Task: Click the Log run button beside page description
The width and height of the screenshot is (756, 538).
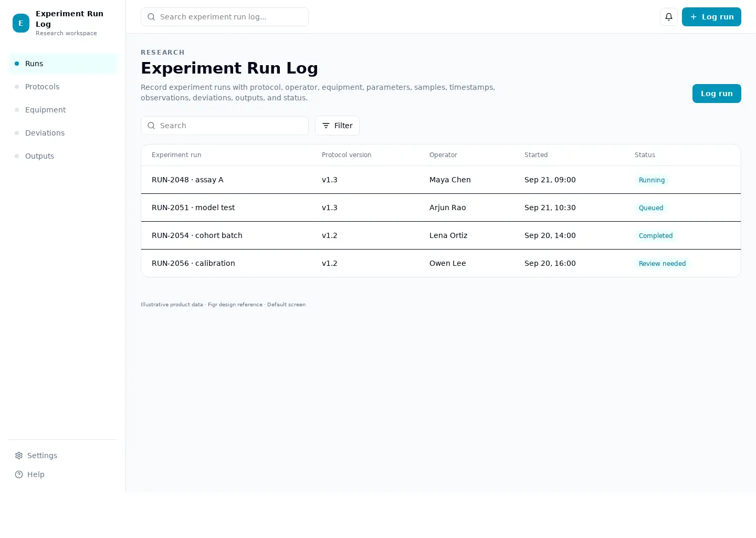Action: [717, 94]
